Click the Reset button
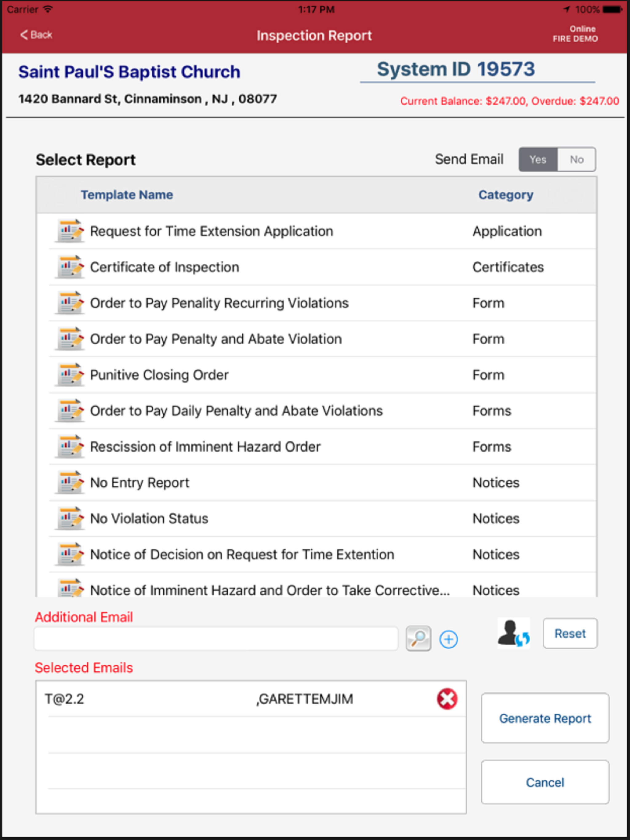630x840 pixels. click(x=570, y=633)
